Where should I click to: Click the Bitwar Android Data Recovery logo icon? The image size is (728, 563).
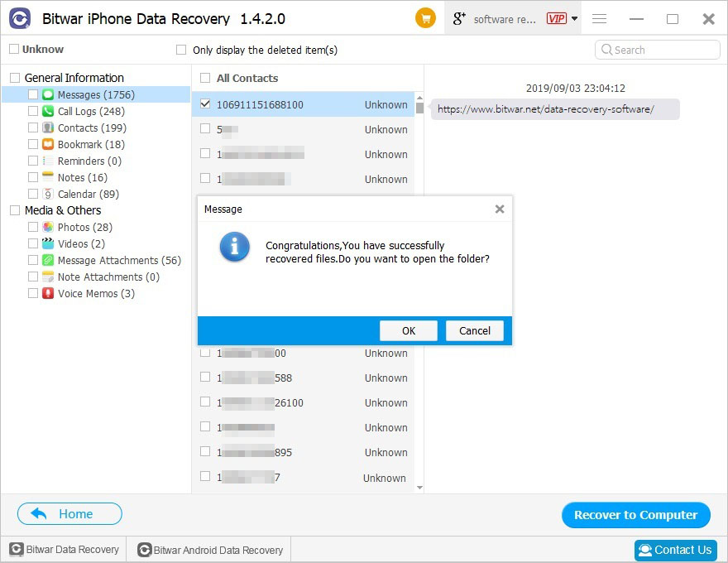point(145,550)
